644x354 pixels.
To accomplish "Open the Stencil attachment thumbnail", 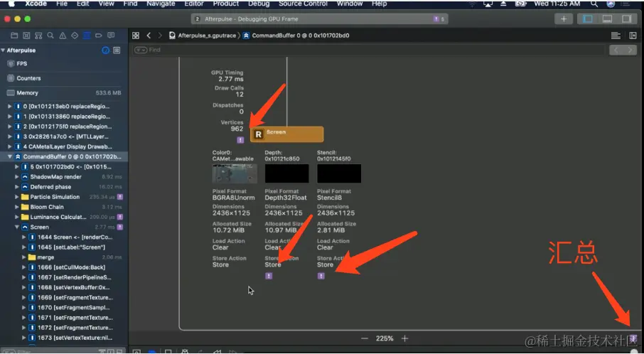I will pos(339,173).
